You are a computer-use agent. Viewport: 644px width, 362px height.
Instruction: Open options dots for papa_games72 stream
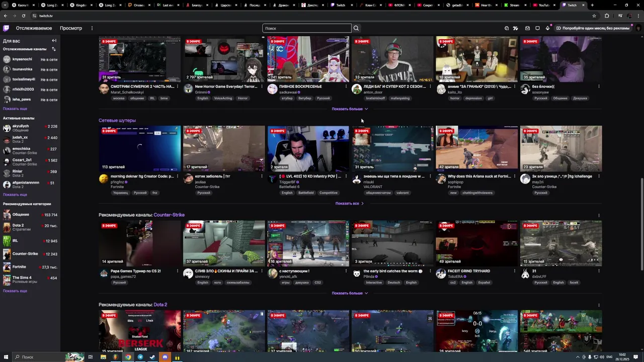coord(177,271)
